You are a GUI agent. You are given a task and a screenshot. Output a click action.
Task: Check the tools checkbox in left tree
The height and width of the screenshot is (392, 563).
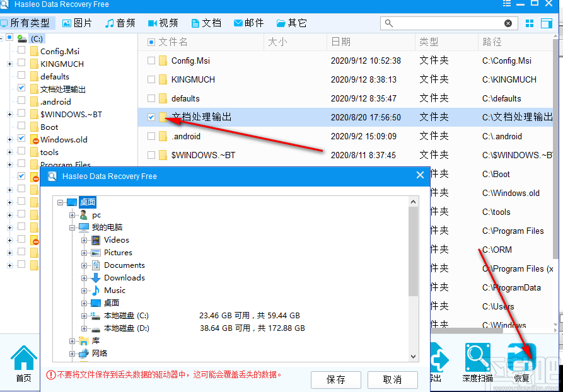(21, 151)
